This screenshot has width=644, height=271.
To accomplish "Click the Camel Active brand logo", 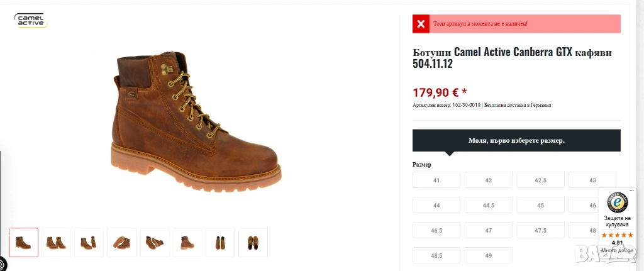I will (30, 20).
